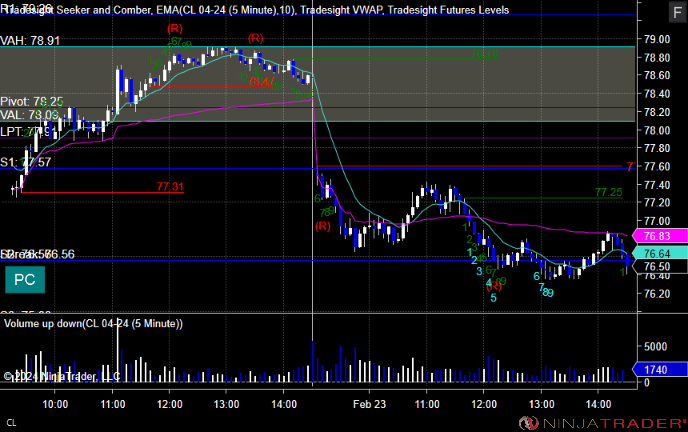688x432 pixels.
Task: Select the magenta 76.83 VWAP price marker
Action: click(660, 236)
